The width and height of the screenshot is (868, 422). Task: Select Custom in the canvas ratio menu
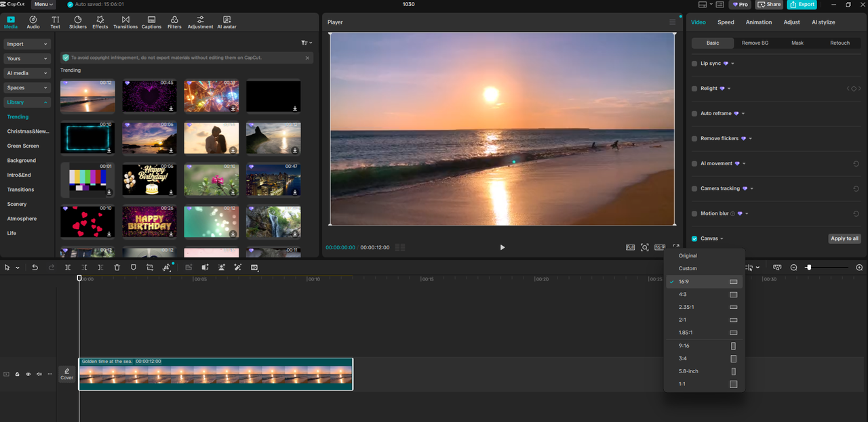click(687, 268)
